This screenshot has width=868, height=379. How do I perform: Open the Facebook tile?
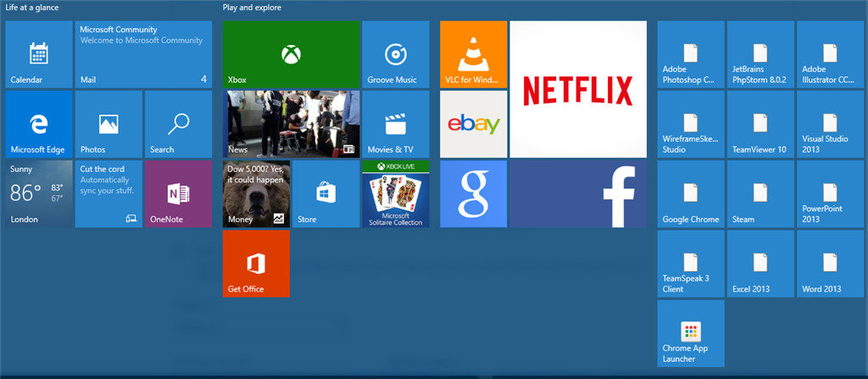[578, 194]
